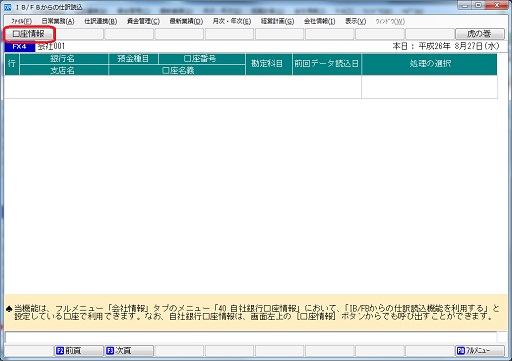Click the 口座名義 column header
Screen dimensions: 512x361
[x=177, y=70]
